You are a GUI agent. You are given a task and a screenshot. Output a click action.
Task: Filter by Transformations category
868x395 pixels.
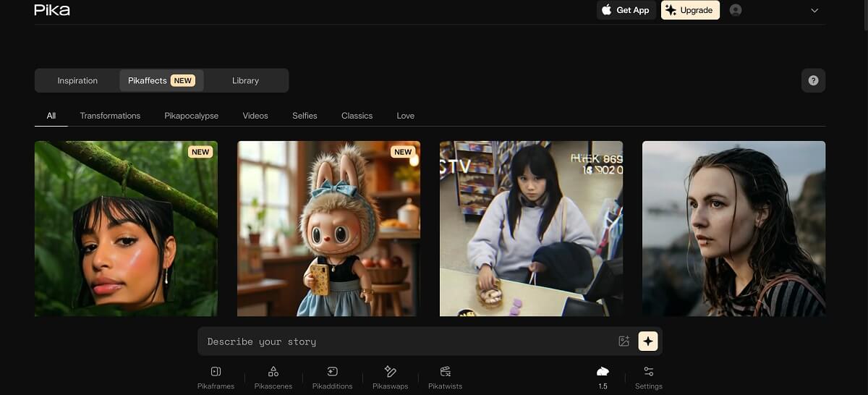(x=110, y=116)
